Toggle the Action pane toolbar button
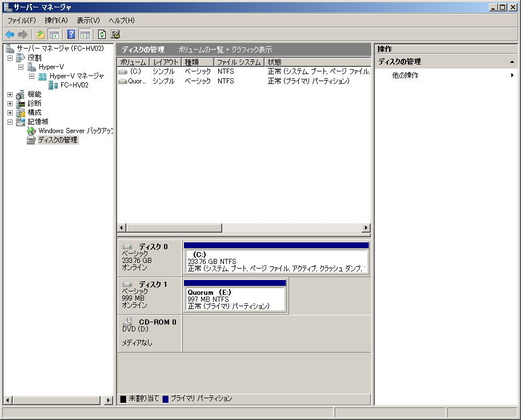Image resolution: width=521 pixels, height=420 pixels. [85, 35]
